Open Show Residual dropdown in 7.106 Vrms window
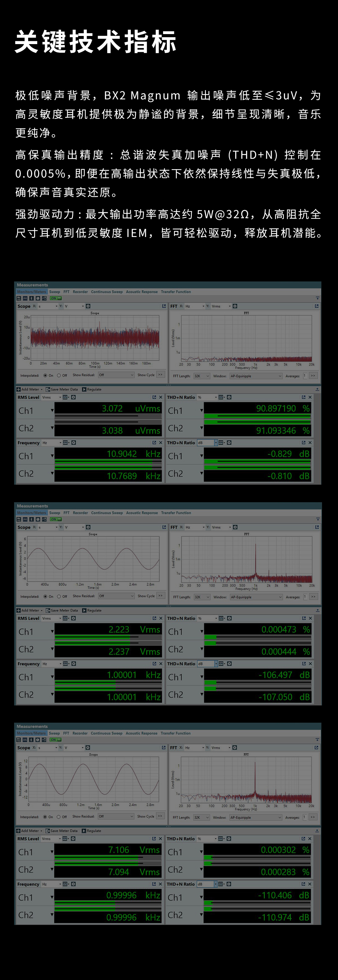 (x=116, y=816)
